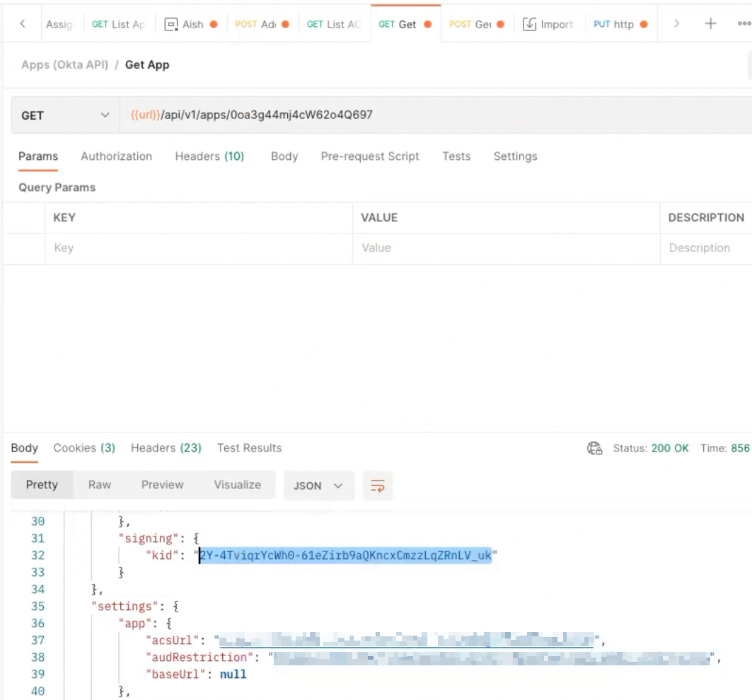The image size is (752, 700).
Task: Open the POST Add request tab
Action: pyautogui.click(x=262, y=24)
